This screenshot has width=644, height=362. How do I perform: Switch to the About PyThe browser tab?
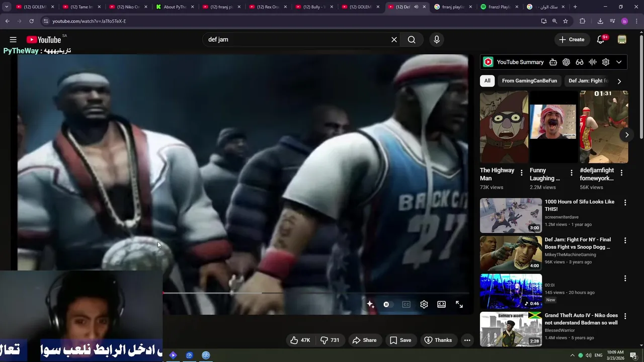(x=175, y=7)
